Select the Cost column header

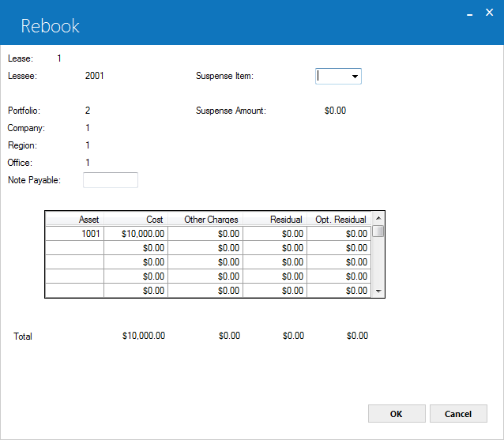point(136,219)
